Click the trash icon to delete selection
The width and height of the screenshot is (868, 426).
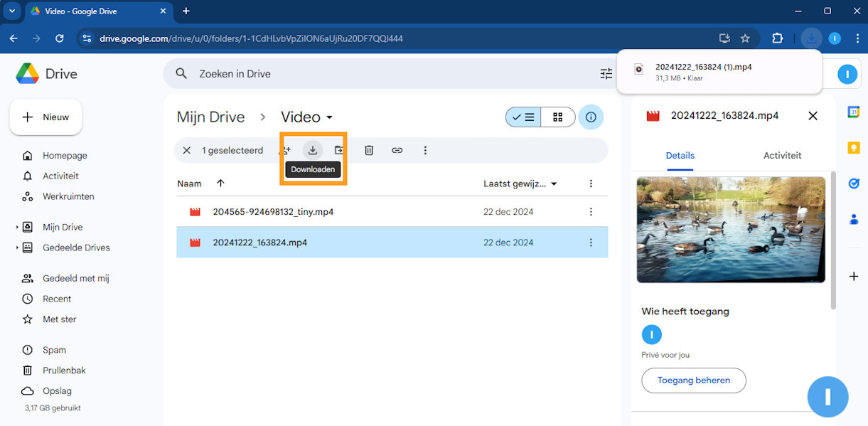coord(369,150)
